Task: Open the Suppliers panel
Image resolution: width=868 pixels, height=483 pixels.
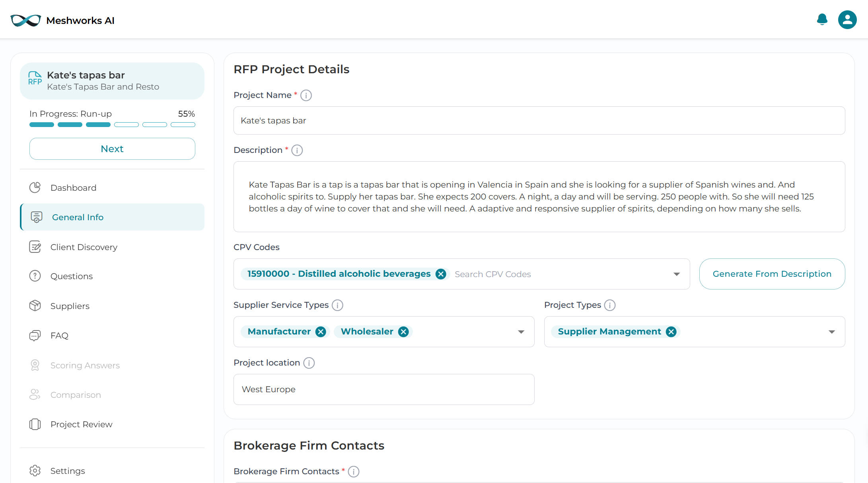Action: pyautogui.click(x=70, y=306)
